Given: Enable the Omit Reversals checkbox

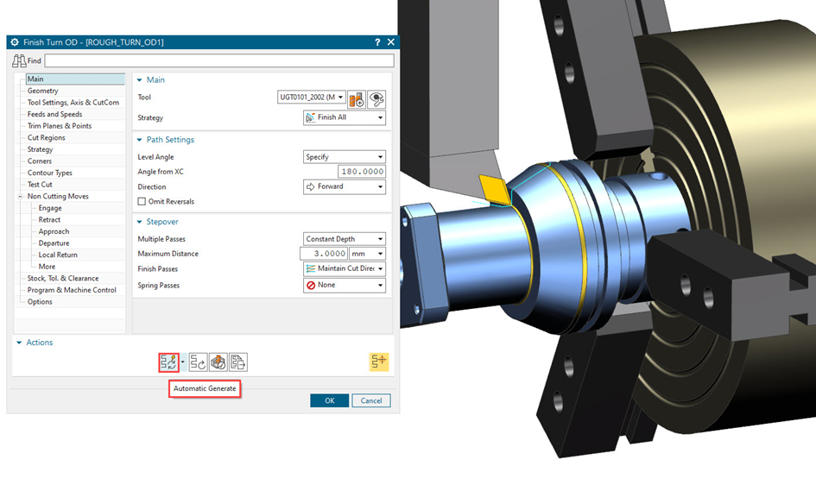Looking at the screenshot, I should tap(142, 202).
